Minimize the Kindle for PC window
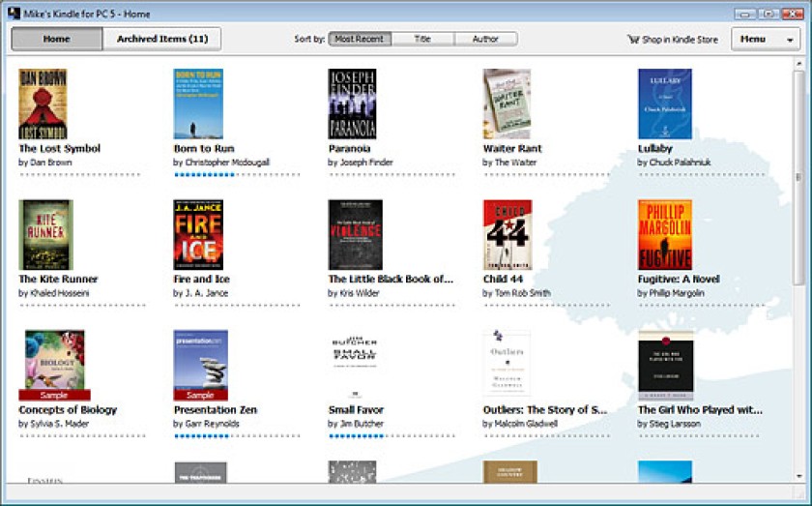Viewport: 812px width, 506px height. [x=745, y=14]
